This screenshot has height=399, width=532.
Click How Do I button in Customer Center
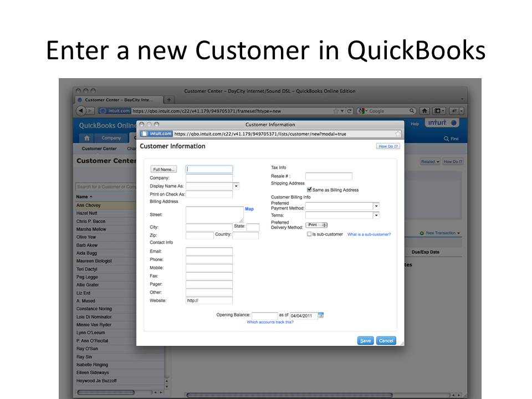tap(453, 162)
